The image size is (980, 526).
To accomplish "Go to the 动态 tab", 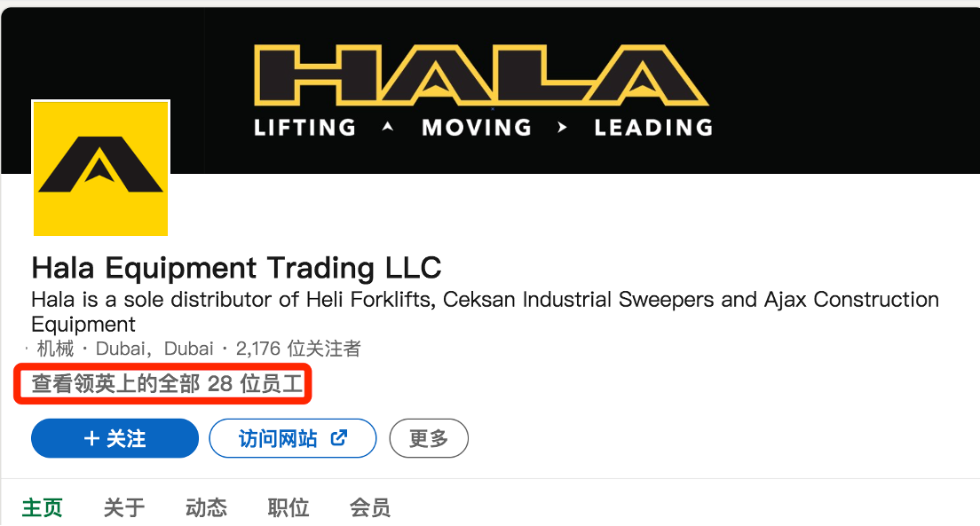I will [206, 507].
